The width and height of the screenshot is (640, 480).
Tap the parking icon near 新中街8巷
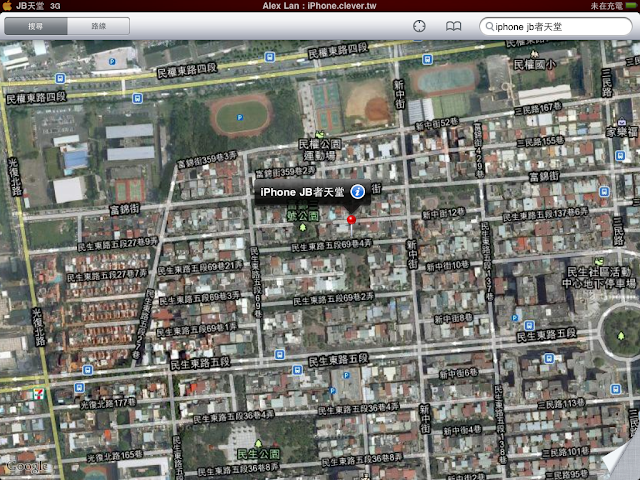pyautogui.click(x=515, y=318)
